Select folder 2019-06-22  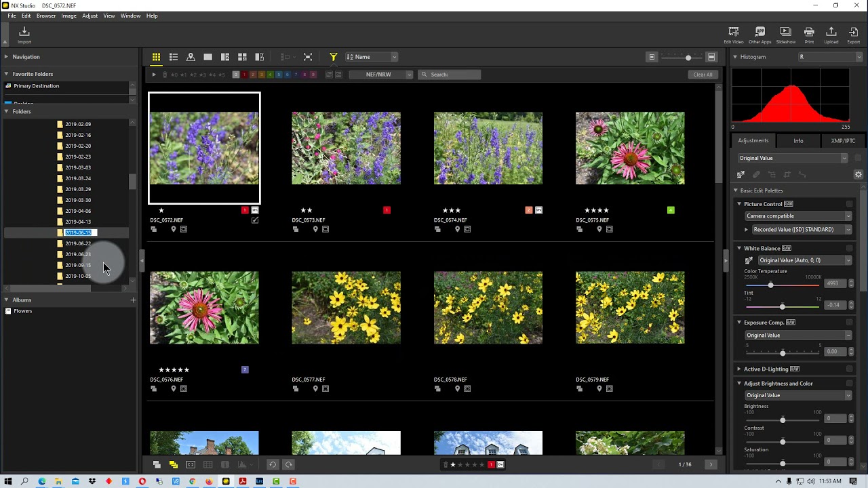click(78, 243)
